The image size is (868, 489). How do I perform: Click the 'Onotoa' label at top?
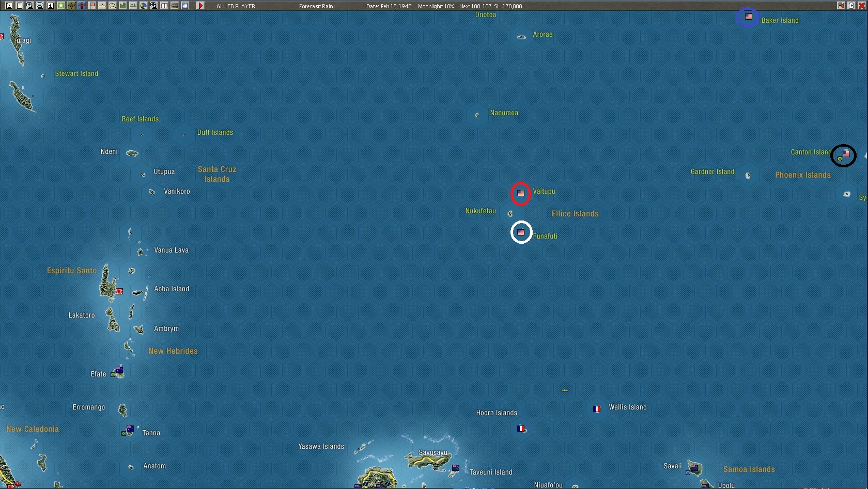[486, 15]
